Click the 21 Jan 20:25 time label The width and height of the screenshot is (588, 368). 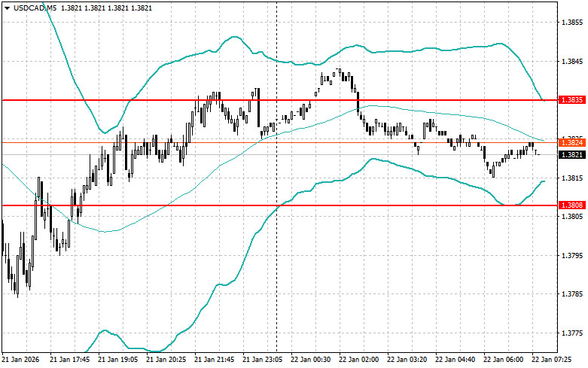pyautogui.click(x=166, y=360)
